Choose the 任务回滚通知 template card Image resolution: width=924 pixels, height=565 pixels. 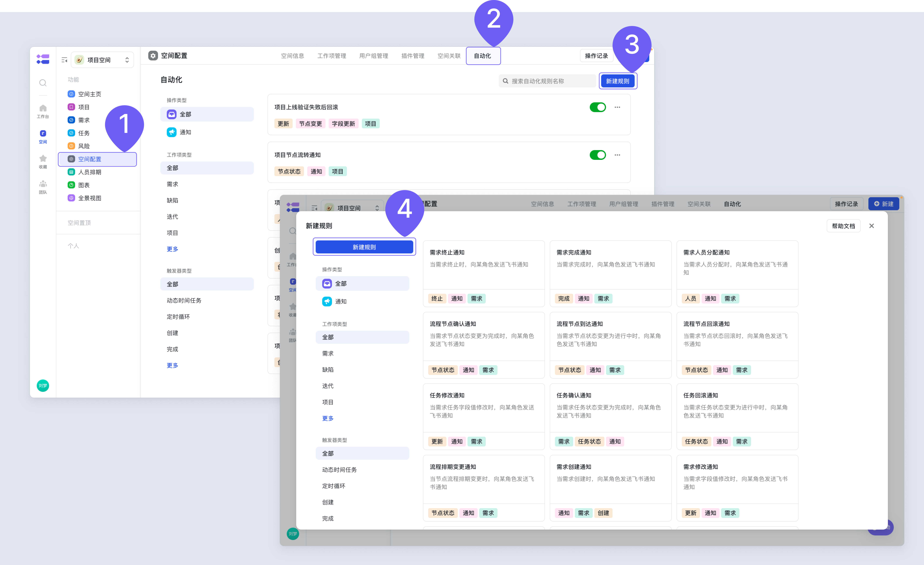(x=737, y=417)
